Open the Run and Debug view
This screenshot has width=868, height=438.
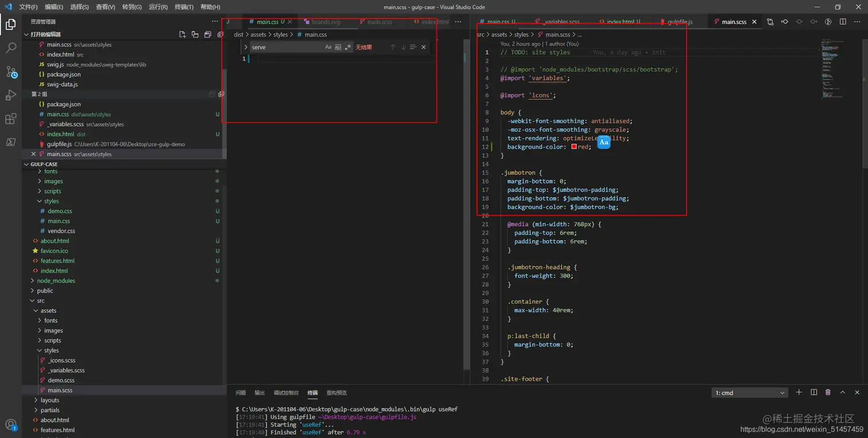coord(11,95)
